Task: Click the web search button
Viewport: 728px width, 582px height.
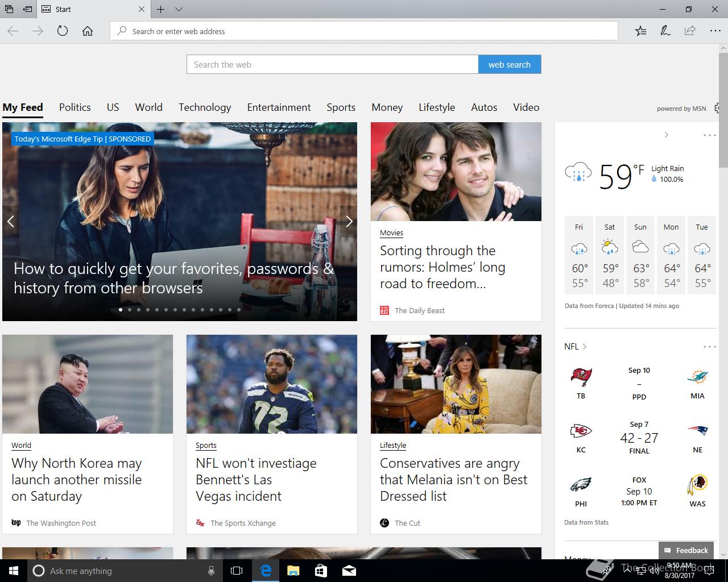Action: (510, 64)
